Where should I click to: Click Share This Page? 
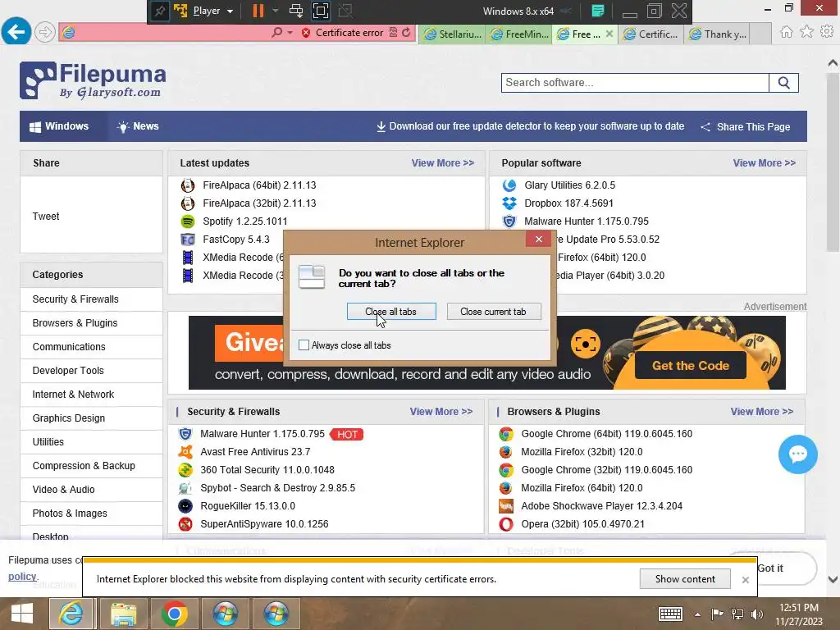[x=745, y=127]
